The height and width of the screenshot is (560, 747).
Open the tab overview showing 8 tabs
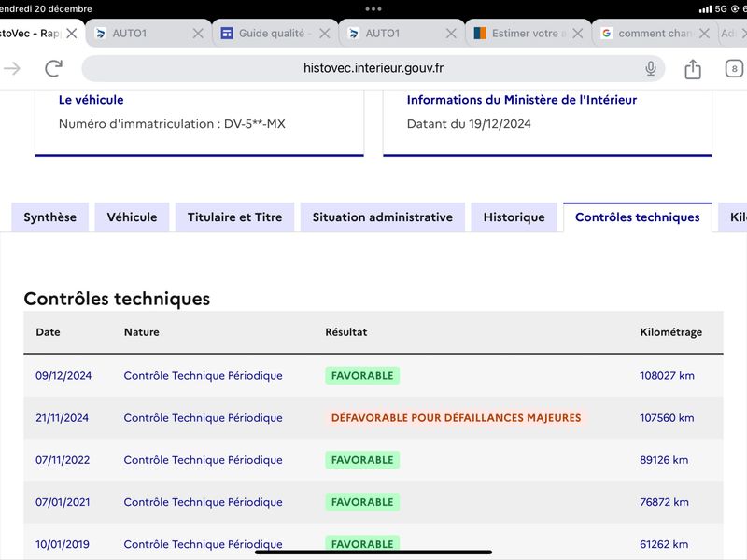[734, 68]
